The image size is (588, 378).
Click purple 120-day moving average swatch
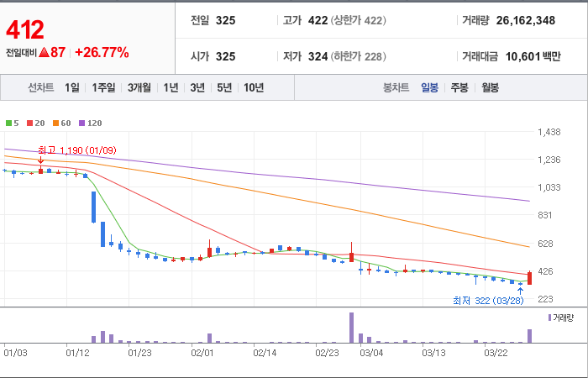(x=81, y=123)
